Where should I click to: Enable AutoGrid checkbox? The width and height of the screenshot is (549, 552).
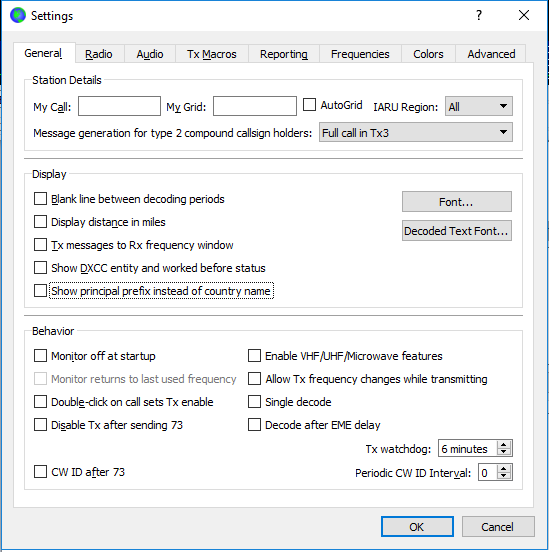(x=310, y=105)
